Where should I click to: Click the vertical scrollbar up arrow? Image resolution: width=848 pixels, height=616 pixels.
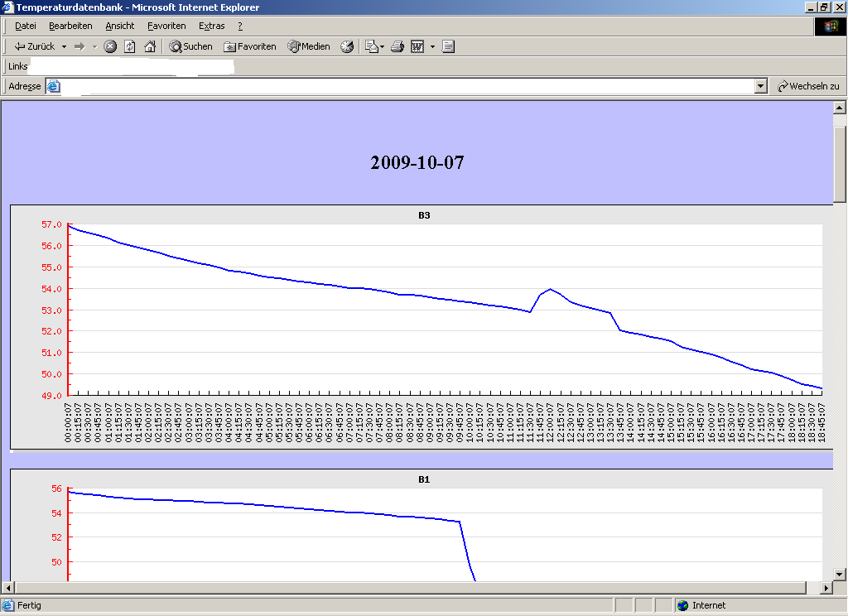[840, 108]
